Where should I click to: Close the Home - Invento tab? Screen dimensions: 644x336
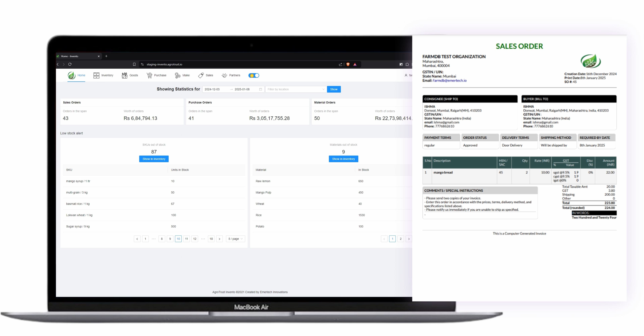click(98, 56)
